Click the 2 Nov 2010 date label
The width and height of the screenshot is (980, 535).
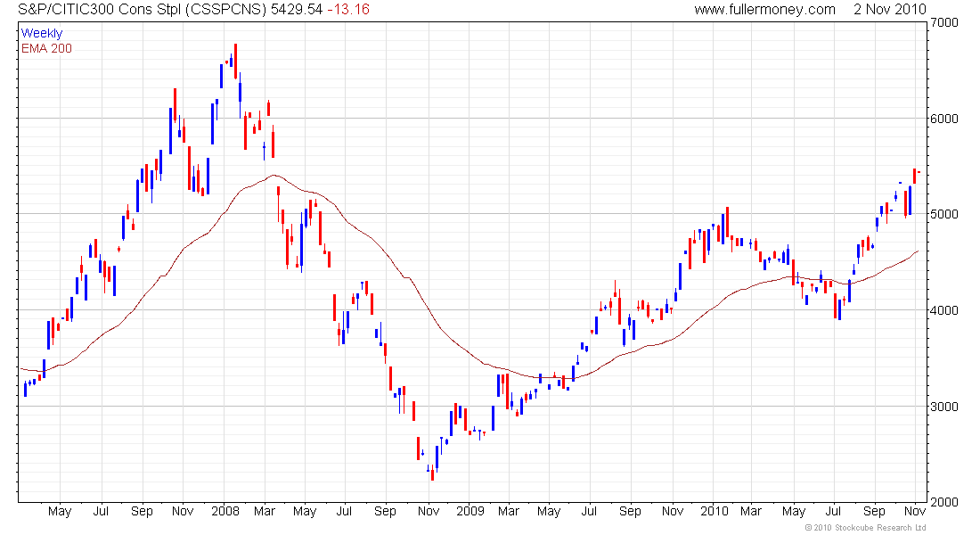pos(890,10)
